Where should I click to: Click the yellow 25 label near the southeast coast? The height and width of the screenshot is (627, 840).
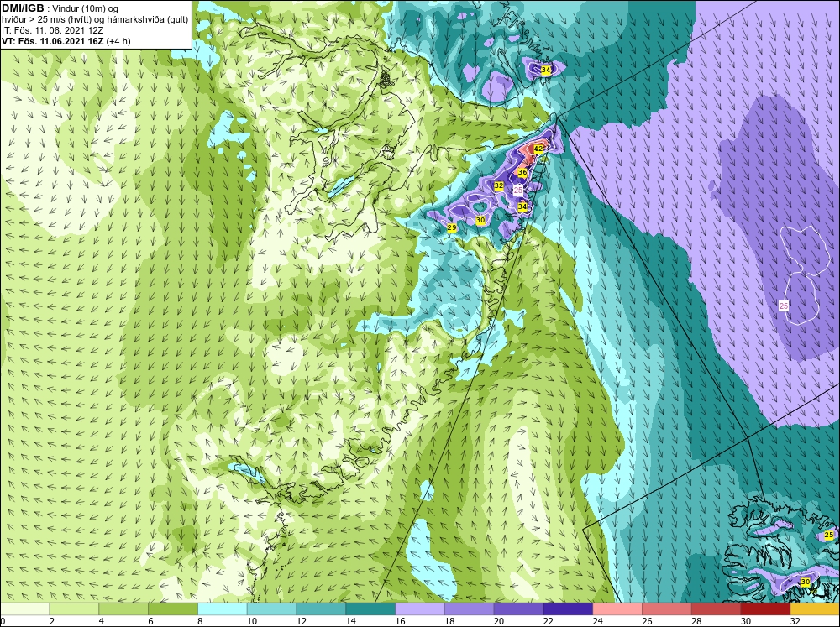tap(829, 535)
